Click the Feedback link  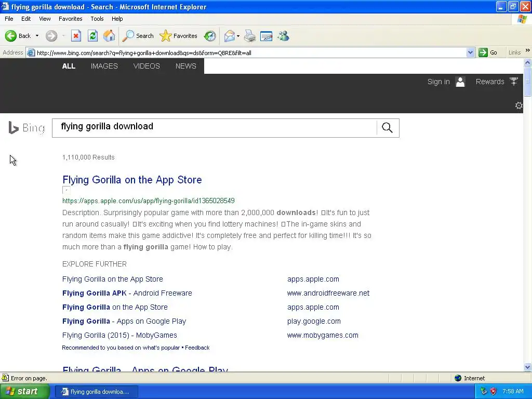coord(197,348)
